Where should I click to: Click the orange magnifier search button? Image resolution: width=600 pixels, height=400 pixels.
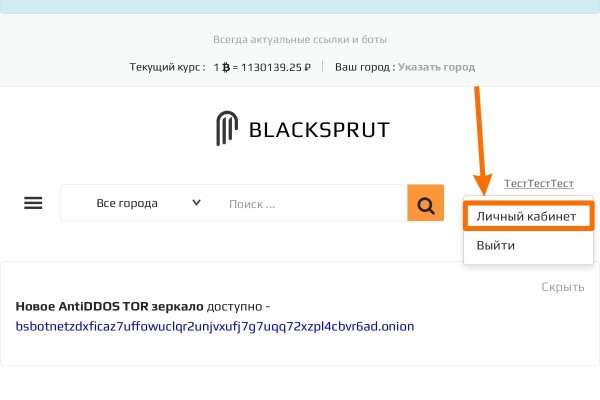pyautogui.click(x=425, y=203)
